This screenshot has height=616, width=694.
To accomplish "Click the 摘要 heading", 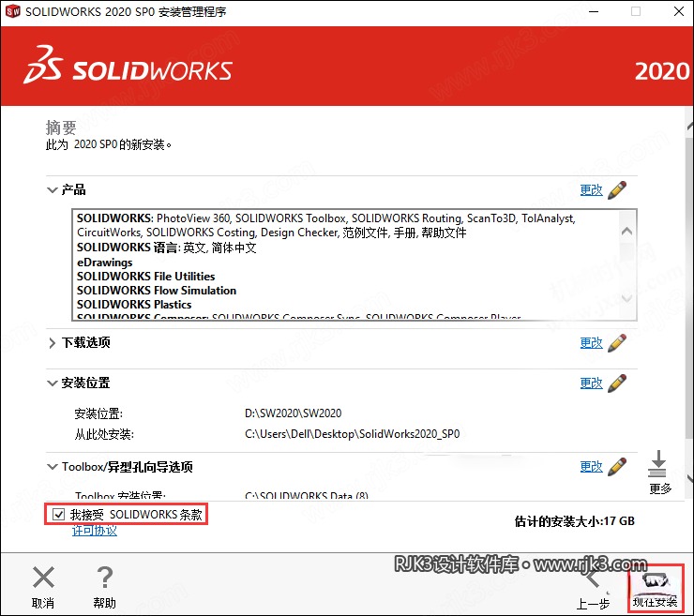I will click(61, 128).
